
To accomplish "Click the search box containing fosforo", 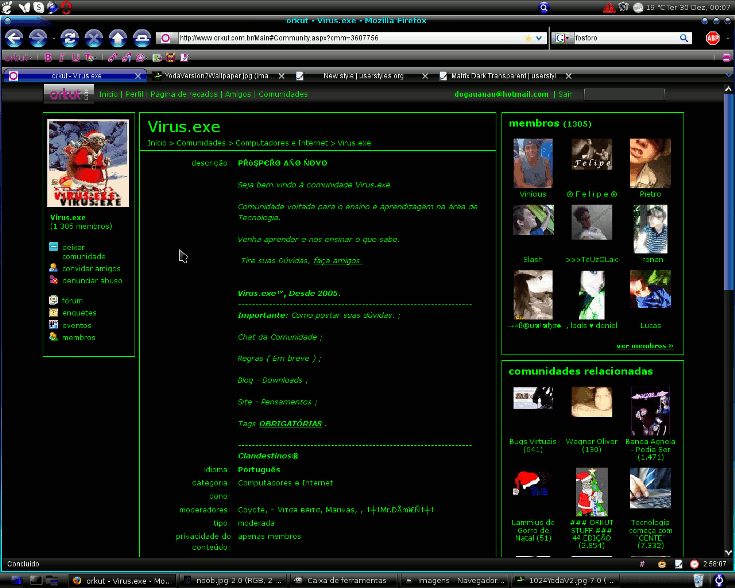I will pos(626,38).
